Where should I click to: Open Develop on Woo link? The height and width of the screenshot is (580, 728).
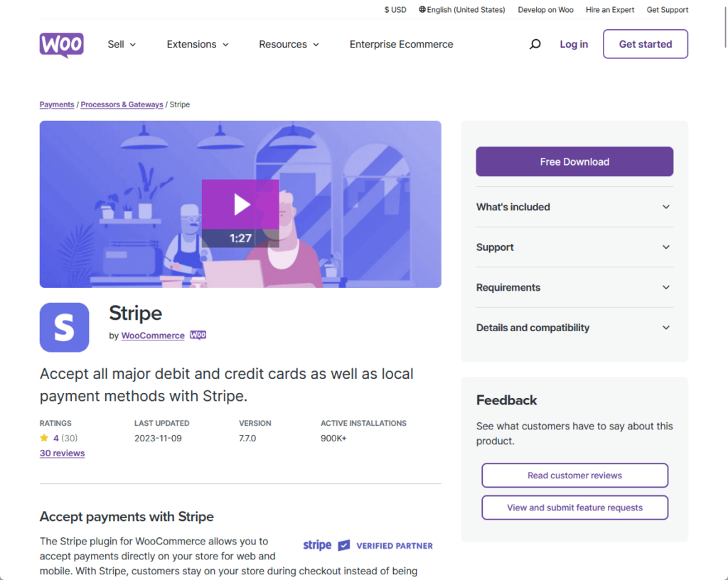click(545, 10)
